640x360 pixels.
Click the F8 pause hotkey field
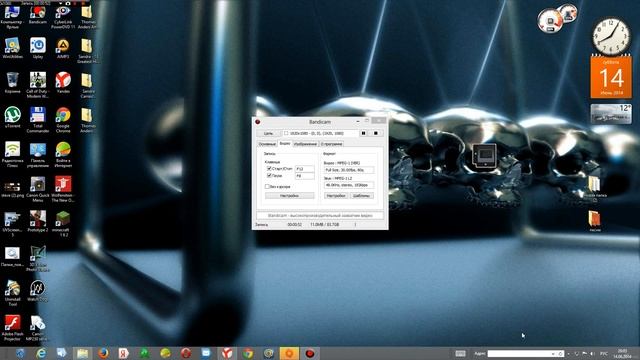[x=304, y=176]
